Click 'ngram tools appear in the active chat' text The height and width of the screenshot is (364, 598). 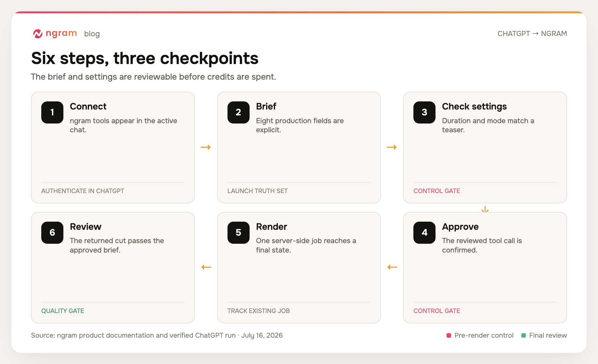[x=123, y=125]
